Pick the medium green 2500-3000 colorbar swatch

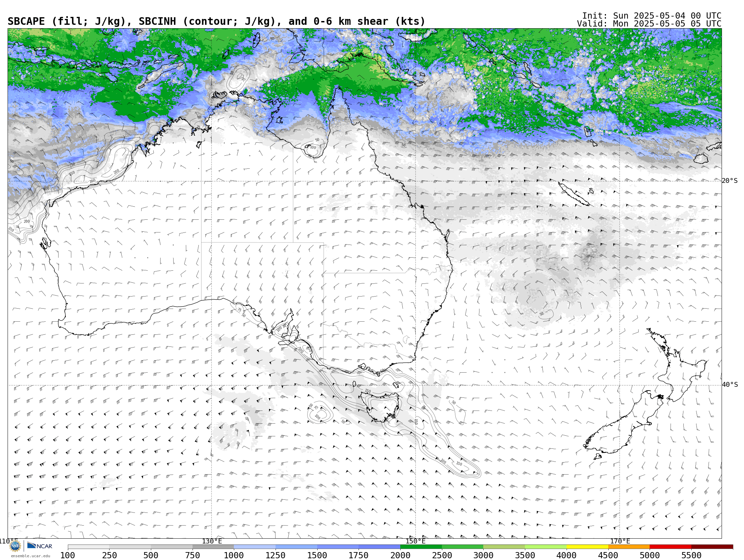point(463,547)
